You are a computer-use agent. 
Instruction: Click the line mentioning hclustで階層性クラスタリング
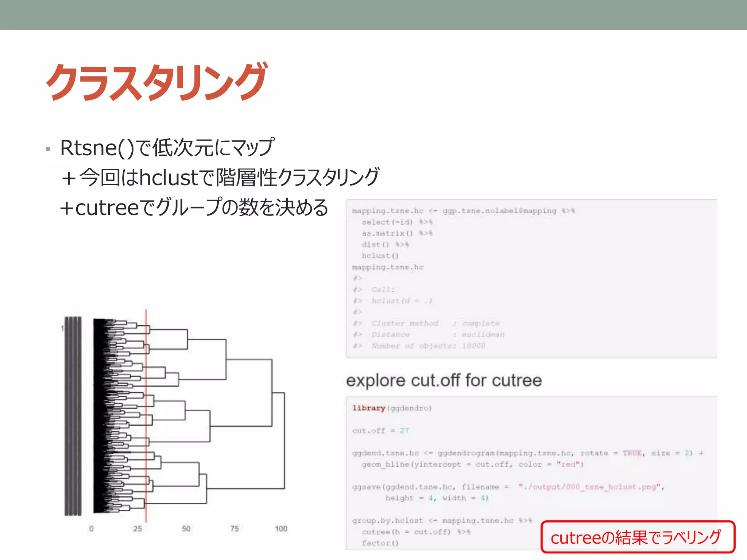(220, 178)
